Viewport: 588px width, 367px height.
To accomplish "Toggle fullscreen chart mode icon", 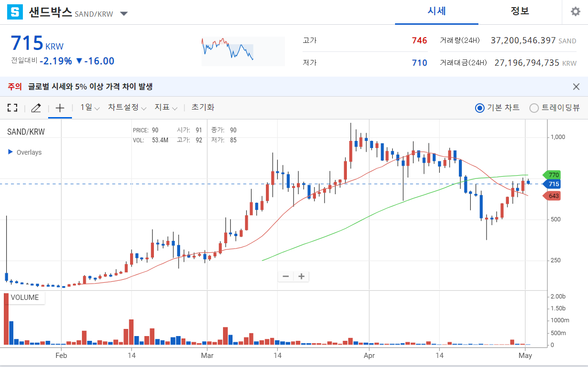I will point(12,108).
